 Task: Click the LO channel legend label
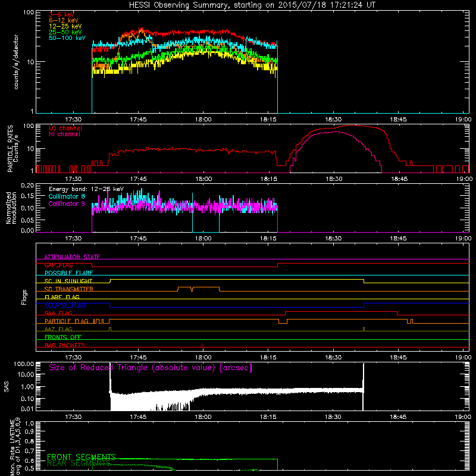tap(65, 128)
